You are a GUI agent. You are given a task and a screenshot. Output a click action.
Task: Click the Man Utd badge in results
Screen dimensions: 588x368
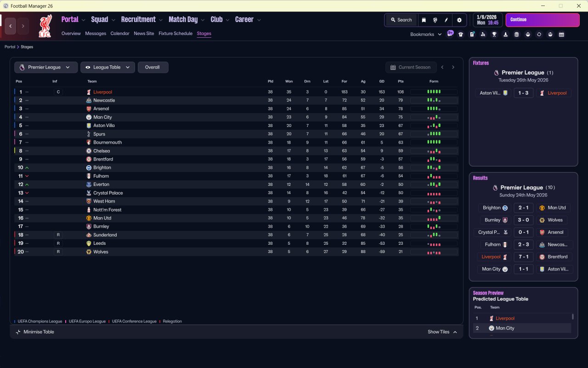(542, 208)
